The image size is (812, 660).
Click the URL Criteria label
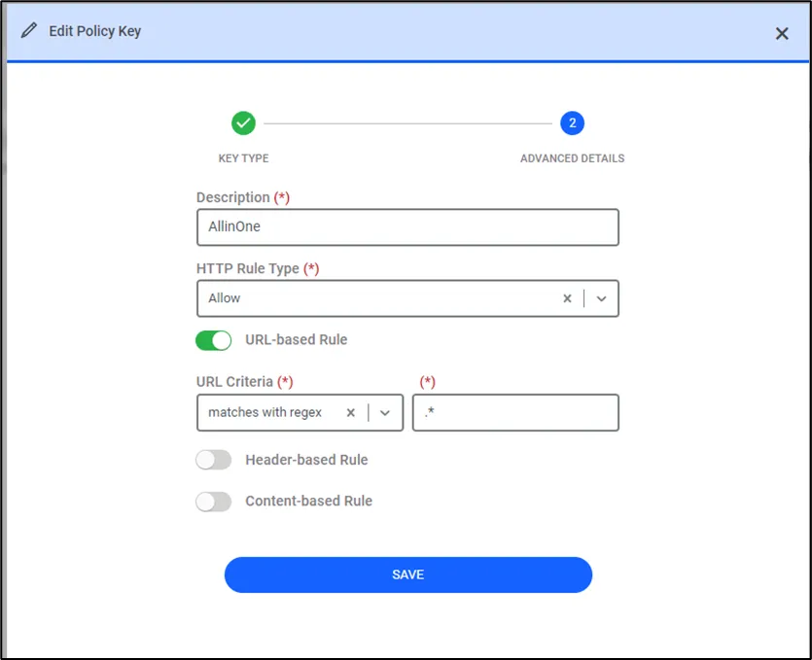point(244,382)
